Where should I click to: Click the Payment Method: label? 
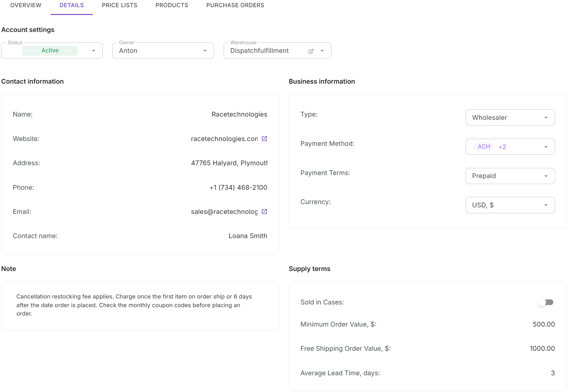(x=327, y=143)
